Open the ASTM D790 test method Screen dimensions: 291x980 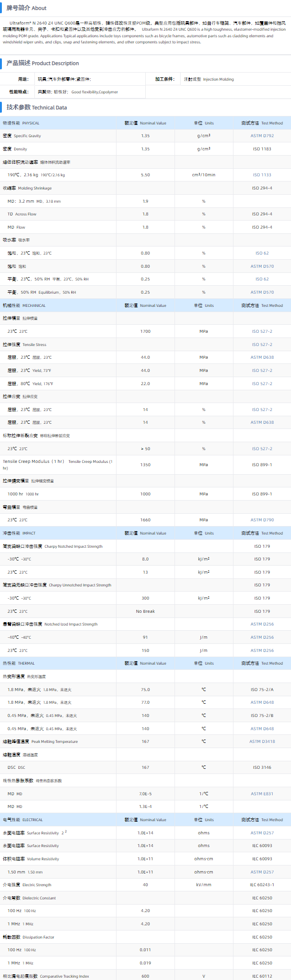click(262, 520)
